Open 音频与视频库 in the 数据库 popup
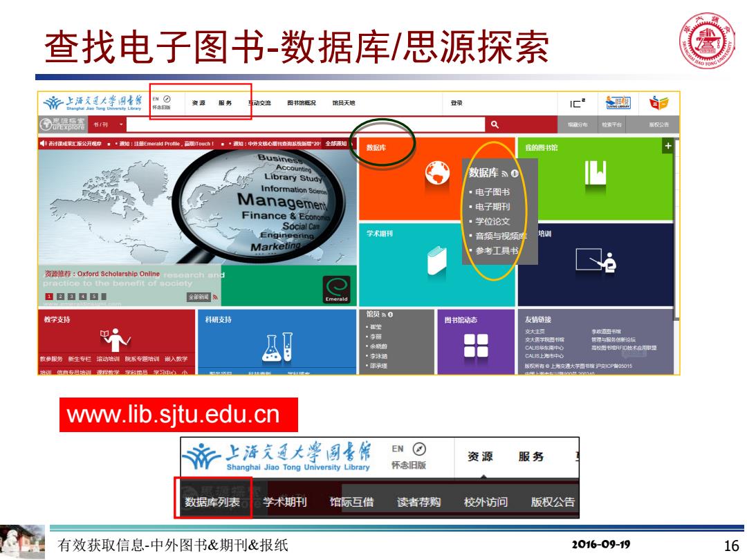Screen dimensions: 747x560 tap(501, 236)
